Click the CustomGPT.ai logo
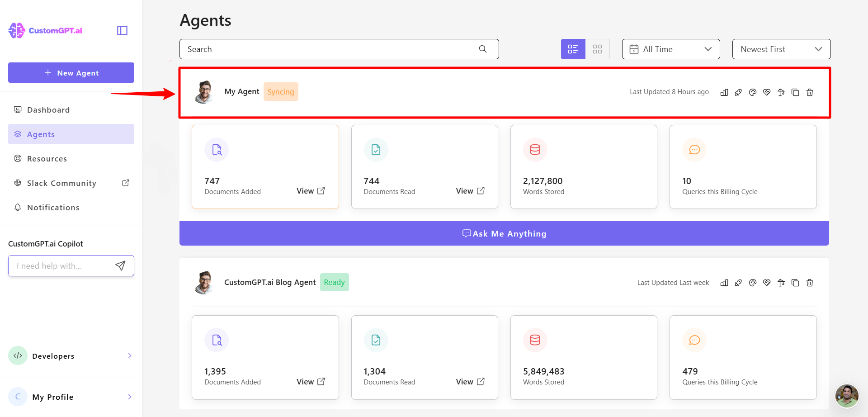The image size is (868, 417). tap(45, 30)
